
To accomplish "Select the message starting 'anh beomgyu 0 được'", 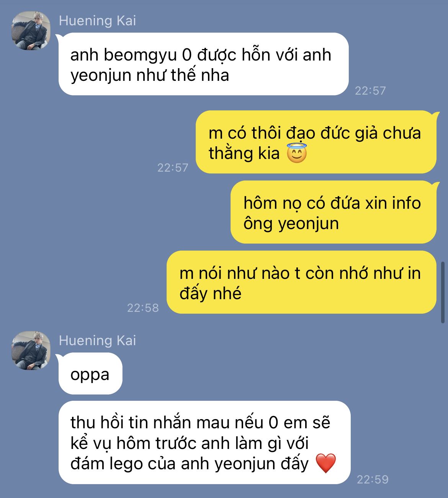I will pos(203,64).
